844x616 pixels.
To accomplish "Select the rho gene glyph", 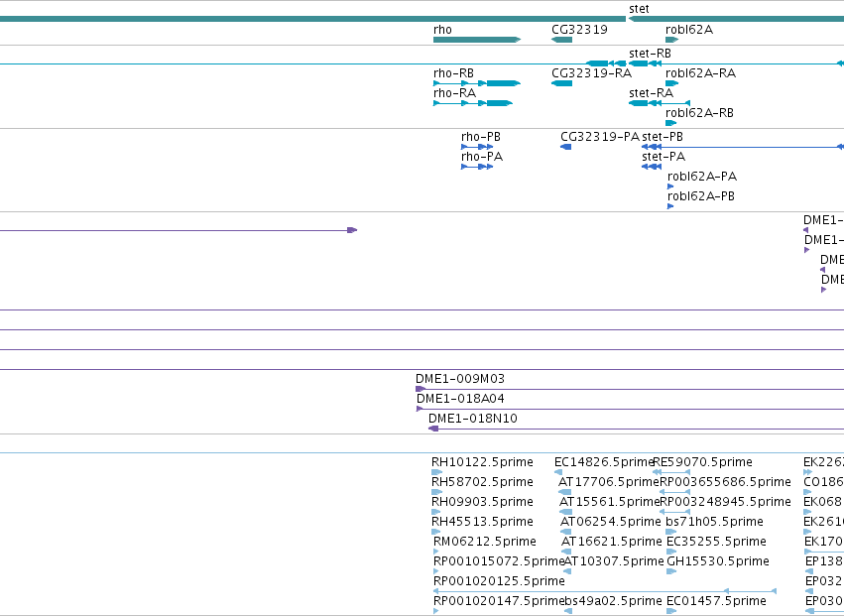I will point(477,40).
